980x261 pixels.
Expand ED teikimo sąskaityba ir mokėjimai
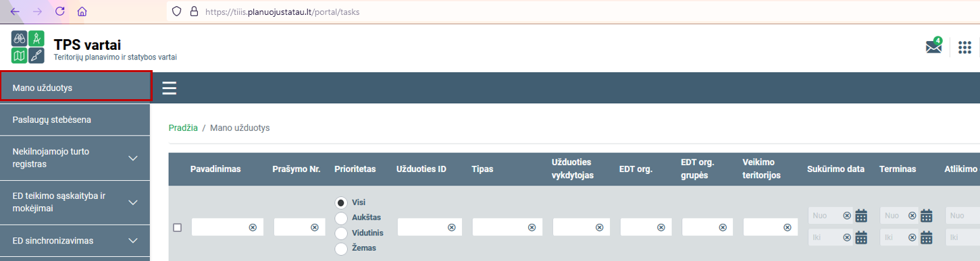[74, 202]
